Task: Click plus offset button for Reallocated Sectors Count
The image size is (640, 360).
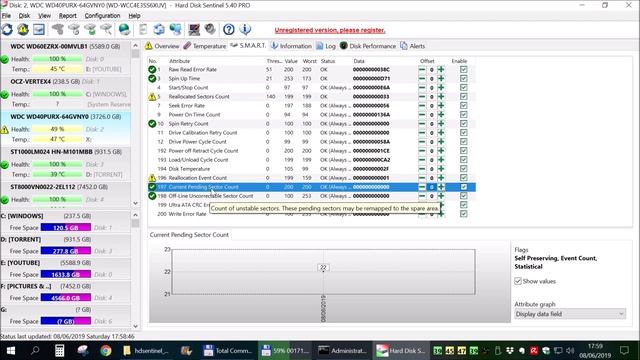Action: point(441,96)
